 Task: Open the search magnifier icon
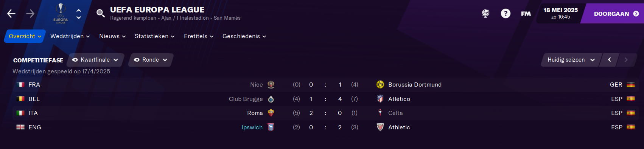[x=100, y=14]
